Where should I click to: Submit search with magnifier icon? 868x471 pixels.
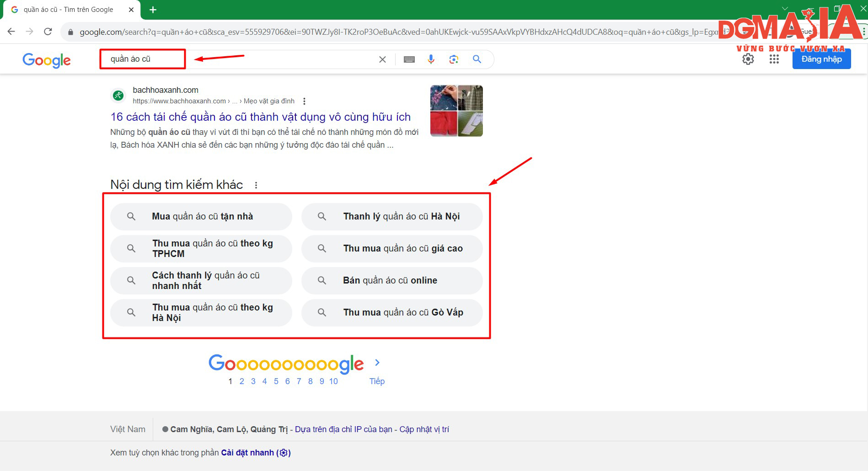[x=477, y=59]
